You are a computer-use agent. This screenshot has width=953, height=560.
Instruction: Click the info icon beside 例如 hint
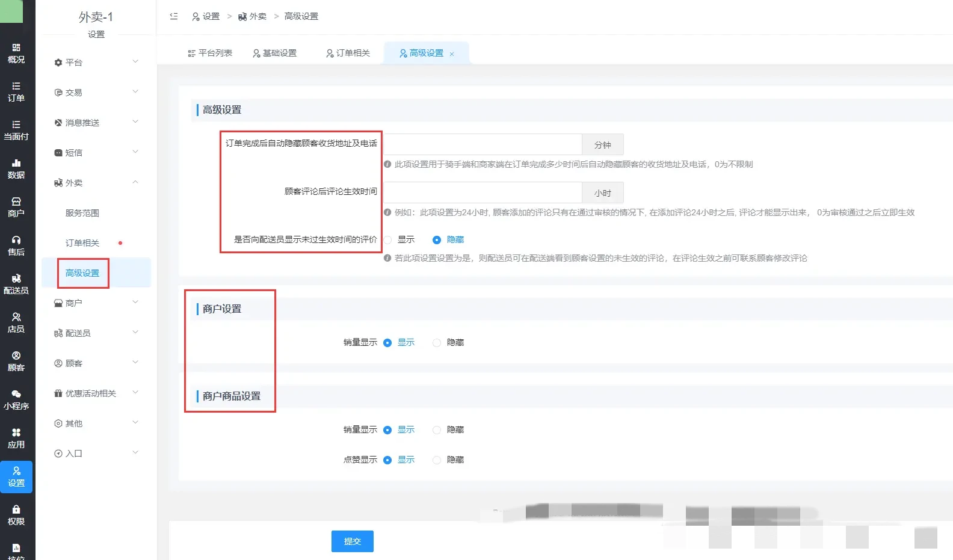point(387,212)
